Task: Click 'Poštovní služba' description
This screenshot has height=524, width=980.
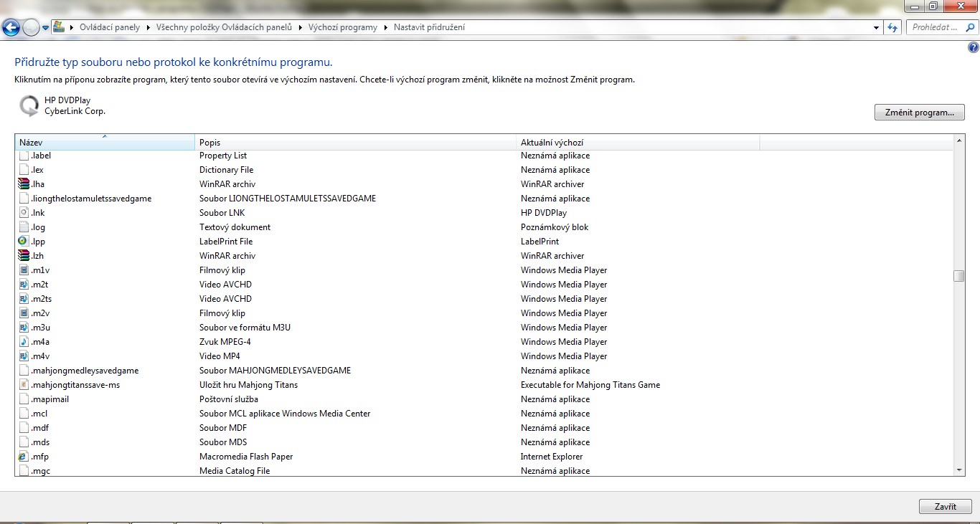Action: (229, 399)
